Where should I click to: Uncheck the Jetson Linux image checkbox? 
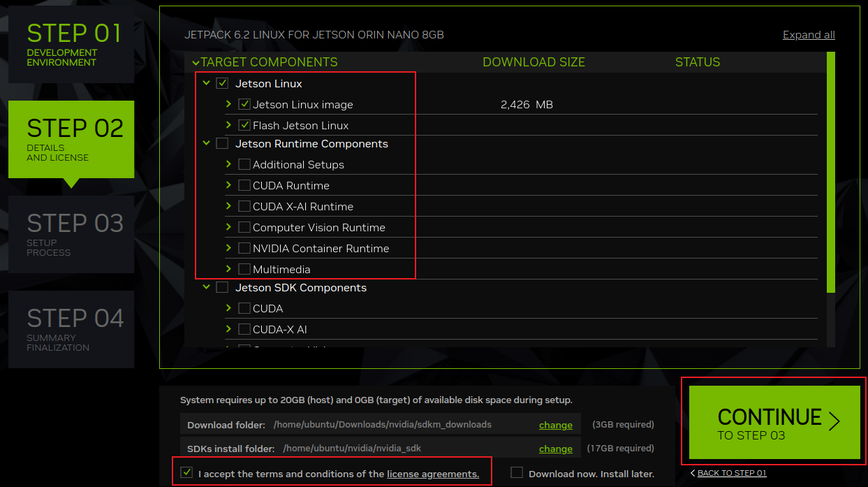click(244, 104)
